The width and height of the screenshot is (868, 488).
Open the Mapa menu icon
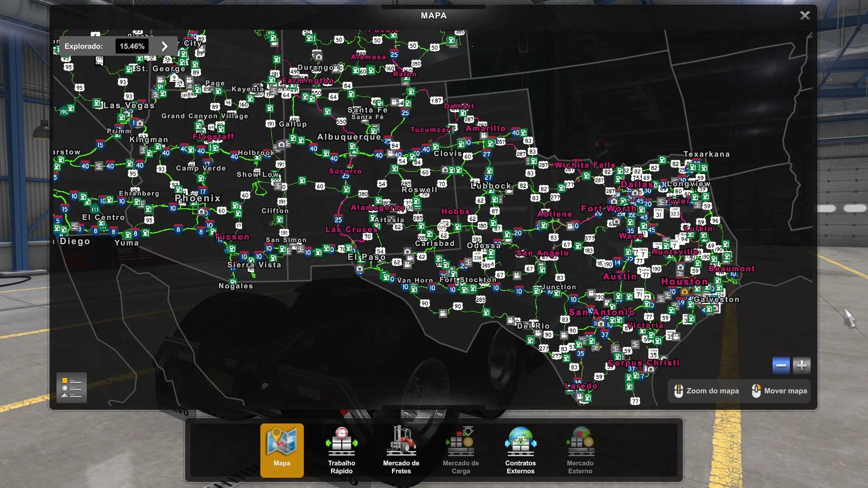coord(282,450)
